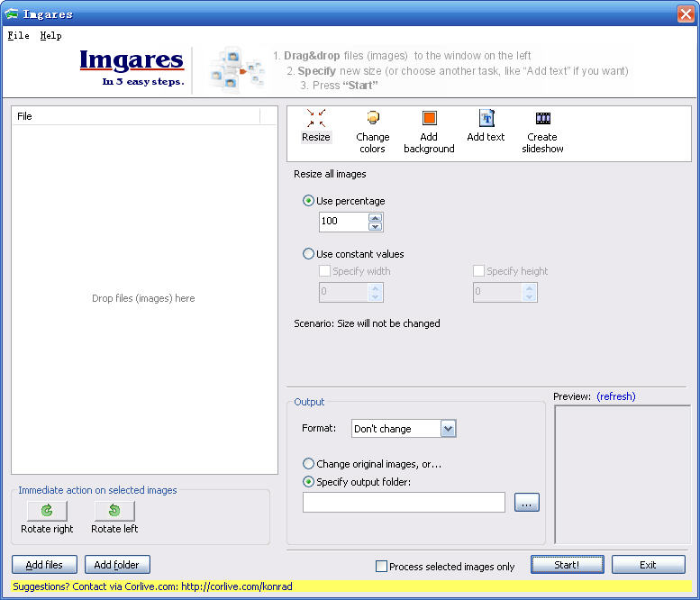Click the Start! button
The image size is (700, 600).
coord(567,565)
